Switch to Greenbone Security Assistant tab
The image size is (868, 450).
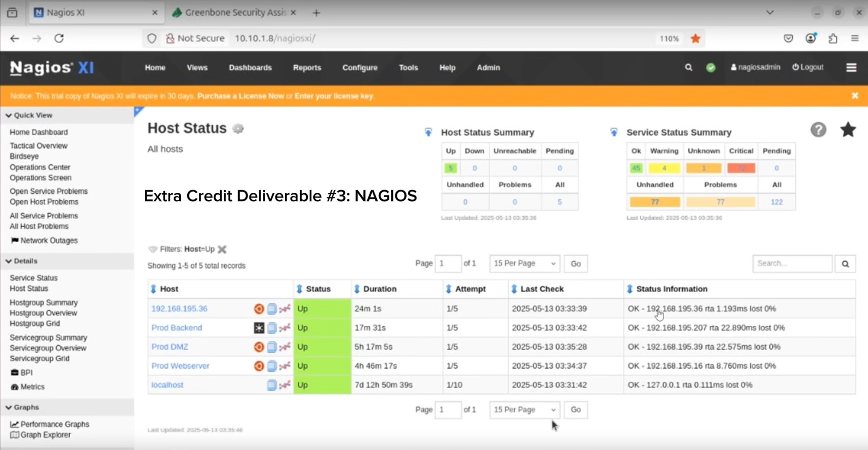click(235, 13)
